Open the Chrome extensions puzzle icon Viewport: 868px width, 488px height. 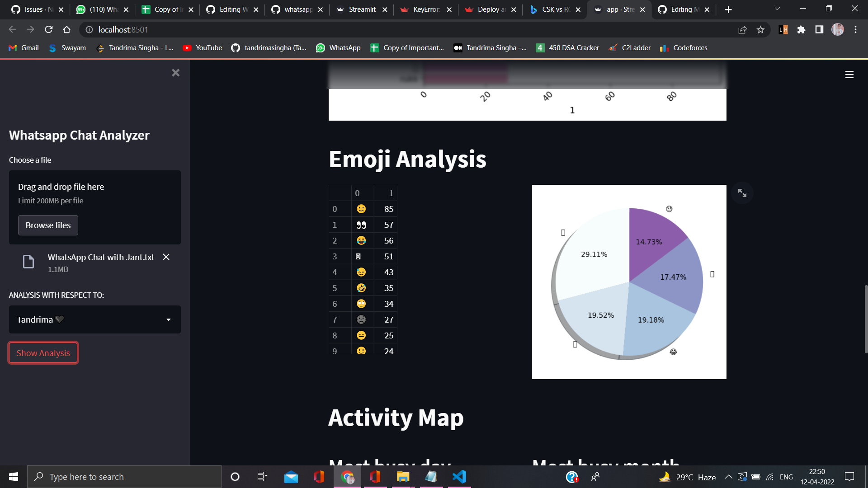(x=802, y=30)
